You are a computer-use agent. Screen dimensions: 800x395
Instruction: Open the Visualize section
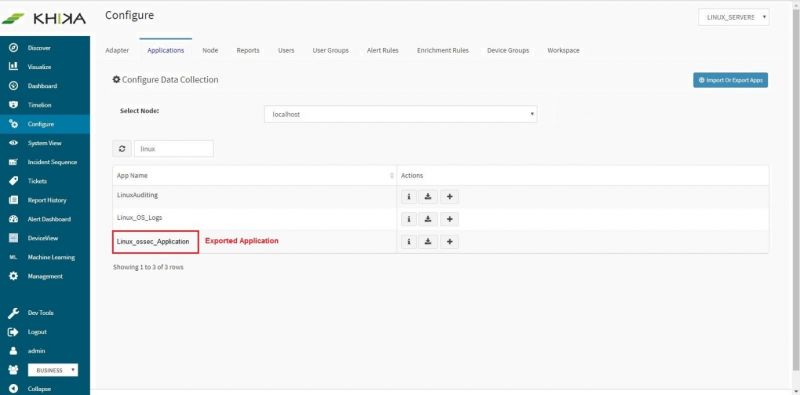pos(39,67)
